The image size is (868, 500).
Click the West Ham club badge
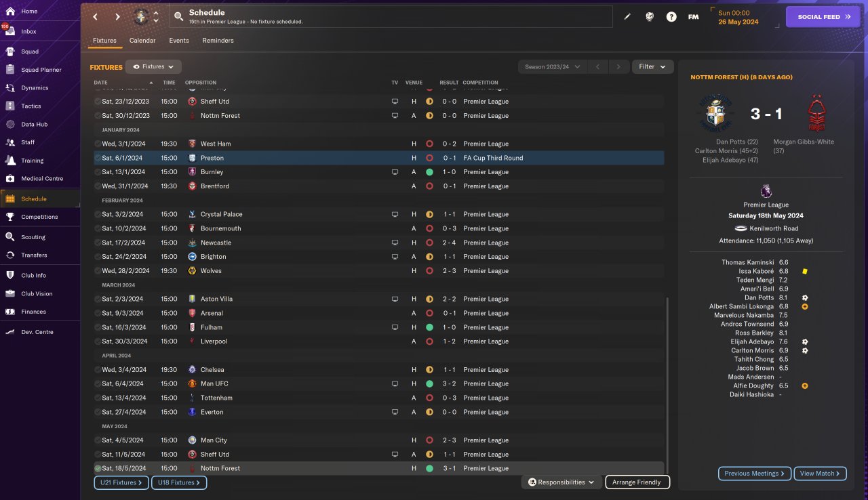192,144
